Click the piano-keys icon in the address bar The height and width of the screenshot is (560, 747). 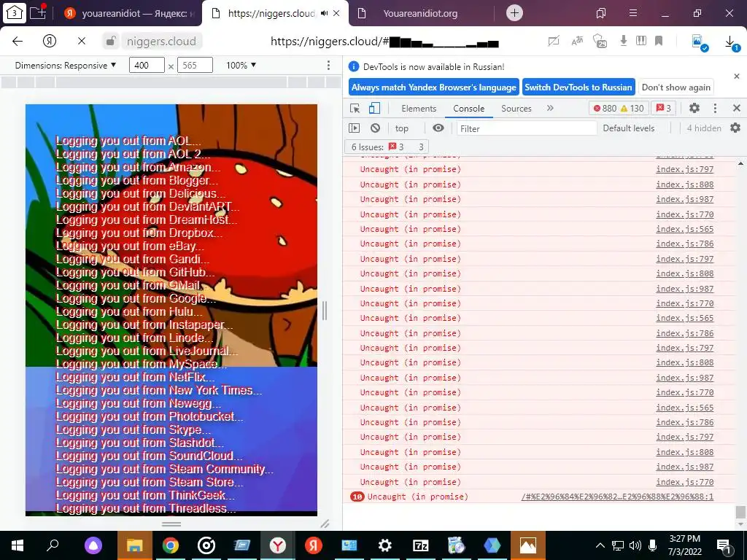641,41
